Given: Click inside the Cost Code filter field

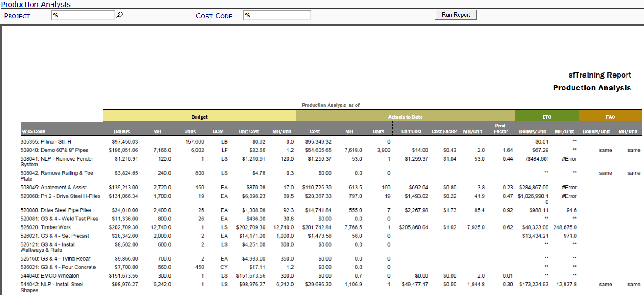Looking at the screenshot, I should pyautogui.click(x=277, y=14).
